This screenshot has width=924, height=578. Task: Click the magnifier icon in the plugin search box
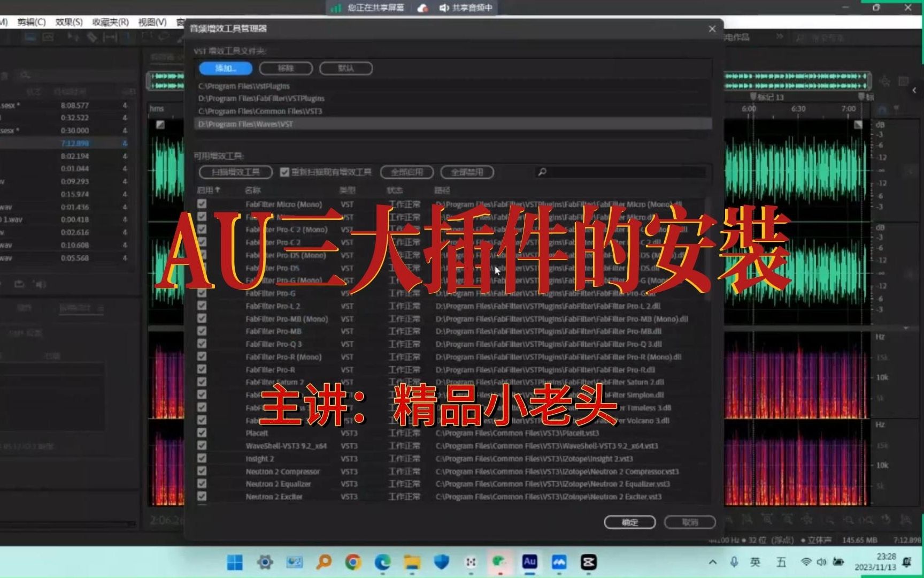click(542, 172)
